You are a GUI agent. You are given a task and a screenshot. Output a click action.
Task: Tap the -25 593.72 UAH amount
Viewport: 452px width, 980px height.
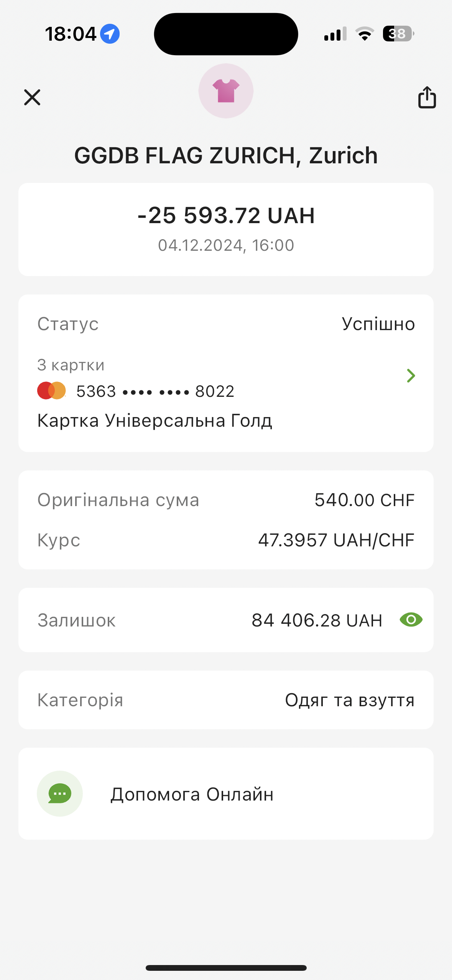pos(226,215)
